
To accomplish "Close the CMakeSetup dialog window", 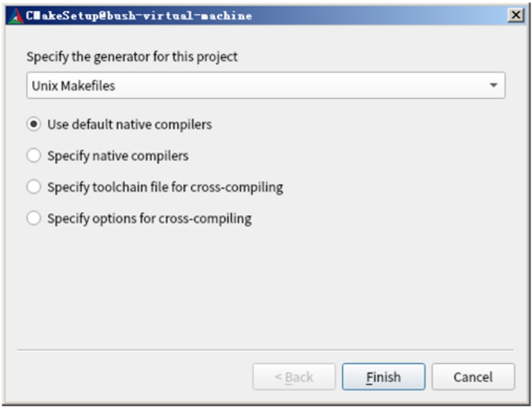I will click(516, 16).
